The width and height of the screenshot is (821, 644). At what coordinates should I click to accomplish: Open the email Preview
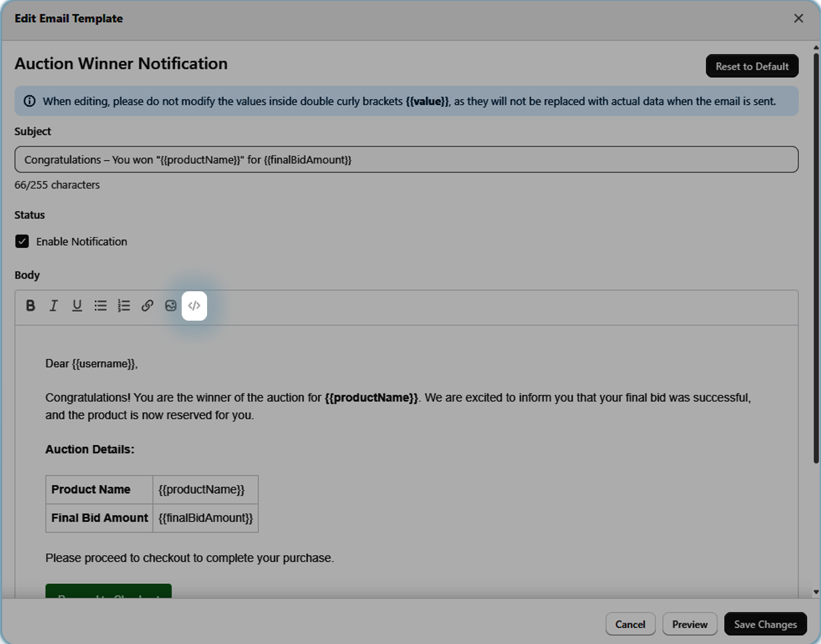pos(689,624)
